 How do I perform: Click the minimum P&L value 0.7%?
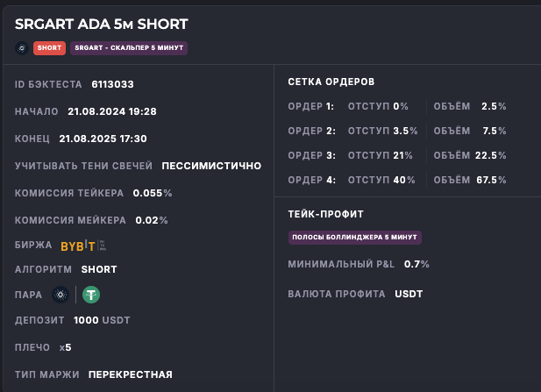click(416, 264)
